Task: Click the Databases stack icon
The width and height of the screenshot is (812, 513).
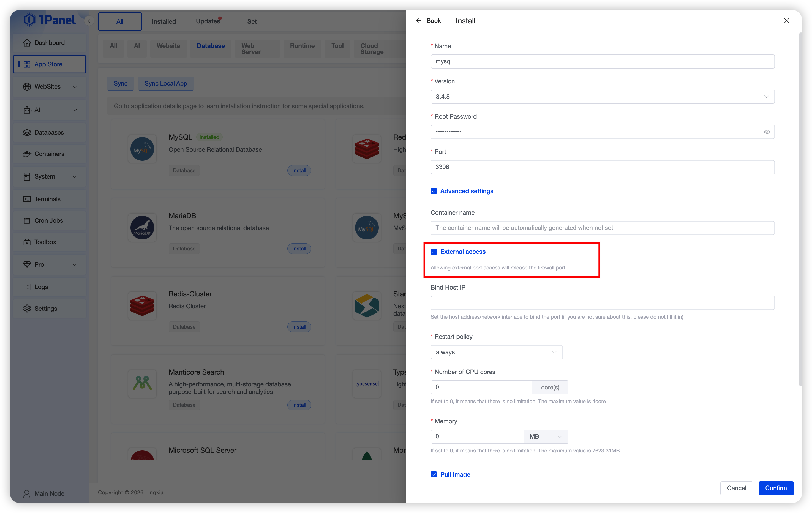Action: click(27, 132)
